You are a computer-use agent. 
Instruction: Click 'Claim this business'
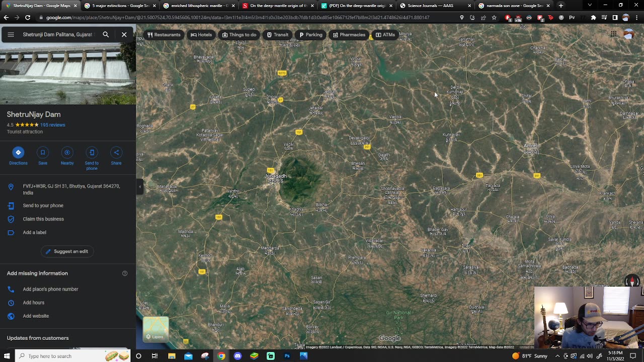coord(68,219)
